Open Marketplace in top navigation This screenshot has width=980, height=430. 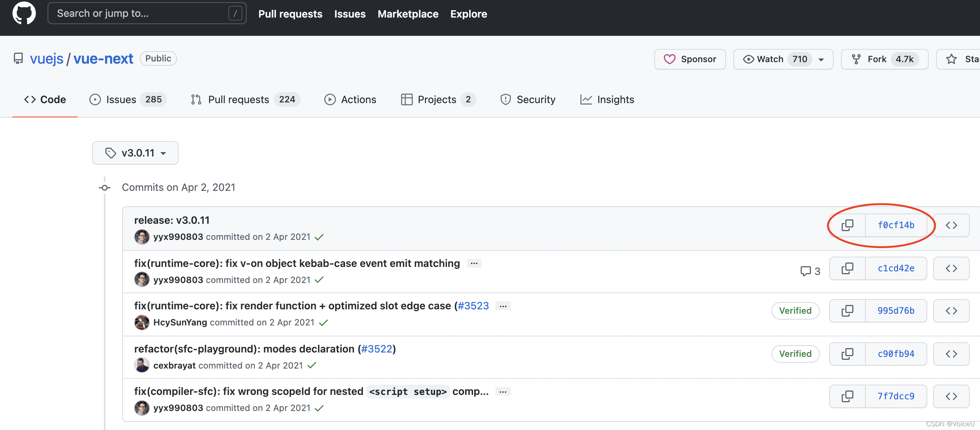point(408,14)
